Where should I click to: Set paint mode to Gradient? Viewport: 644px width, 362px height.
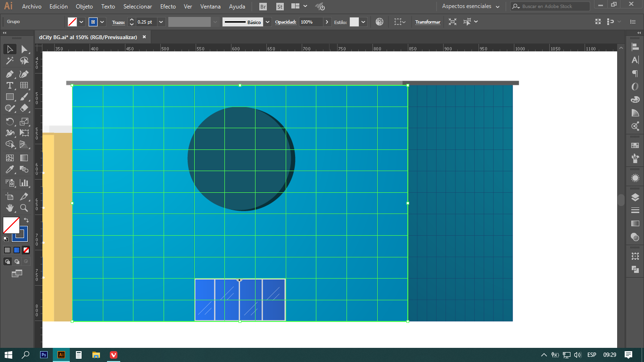click(x=17, y=250)
